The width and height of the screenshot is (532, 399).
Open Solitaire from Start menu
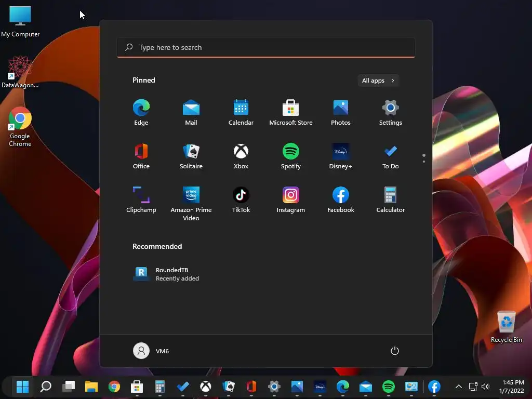click(191, 156)
